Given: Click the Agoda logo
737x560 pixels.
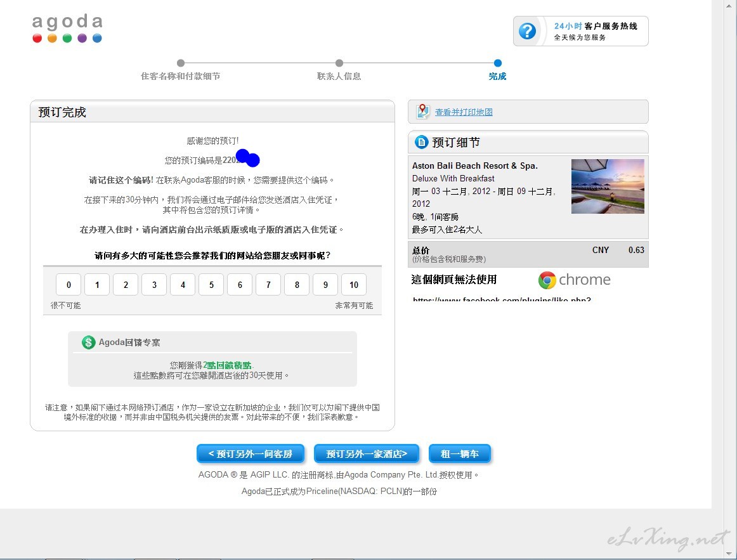Looking at the screenshot, I should pyautogui.click(x=67, y=28).
